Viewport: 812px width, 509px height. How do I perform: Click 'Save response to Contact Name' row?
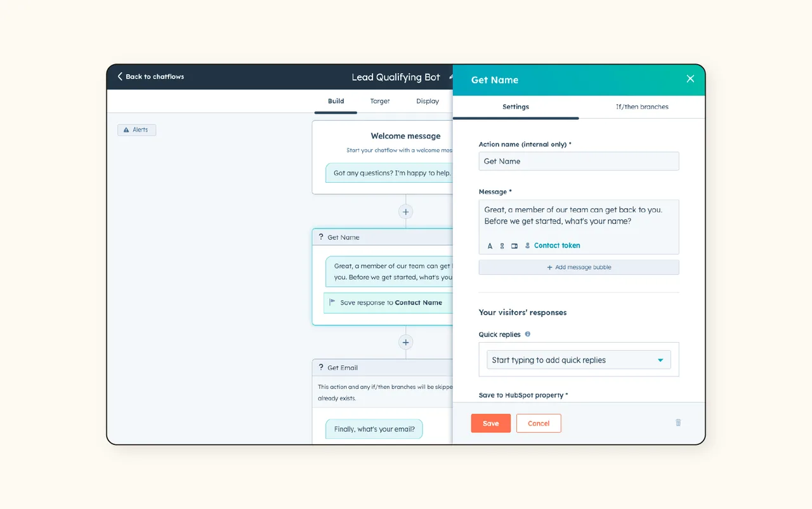tap(388, 303)
